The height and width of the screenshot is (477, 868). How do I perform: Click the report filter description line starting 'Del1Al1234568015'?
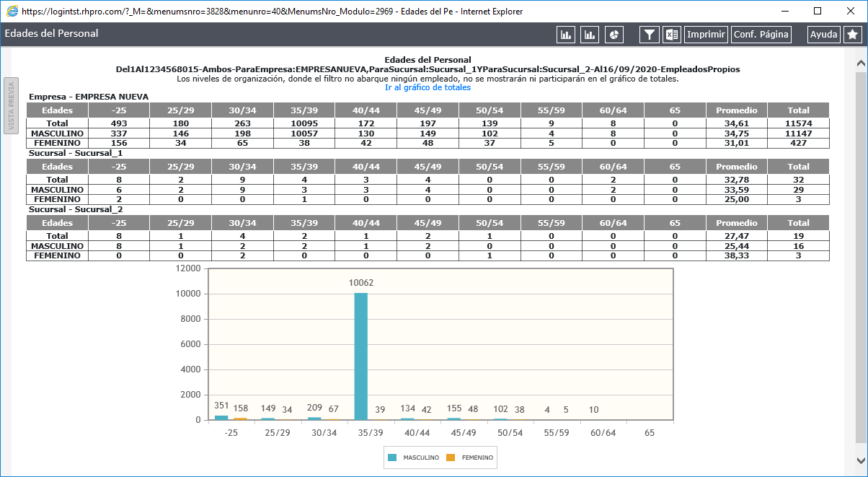[x=428, y=69]
